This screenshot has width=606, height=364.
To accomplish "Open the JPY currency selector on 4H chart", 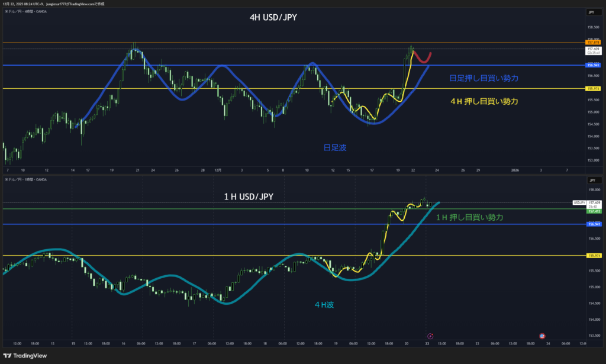I will tap(591, 12).
